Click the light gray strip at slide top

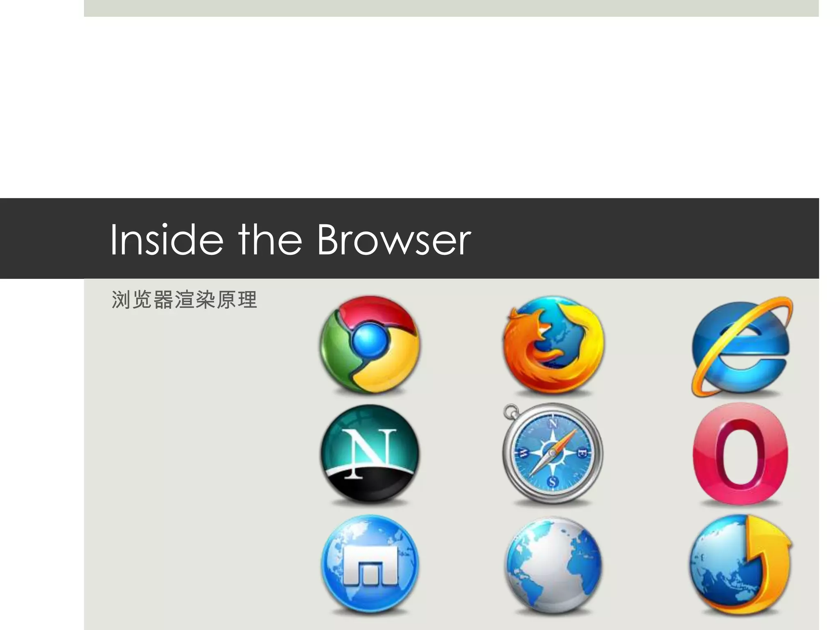[451, 8]
